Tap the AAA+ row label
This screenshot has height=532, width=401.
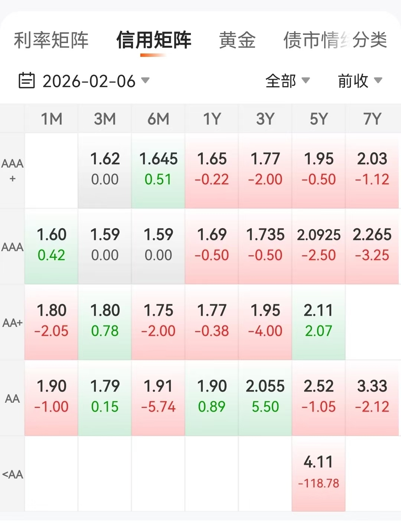(x=12, y=170)
